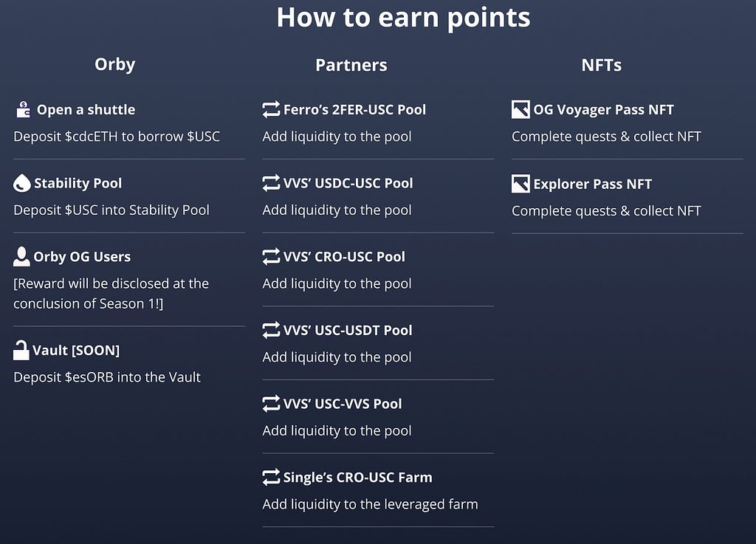This screenshot has width=756, height=544.
Task: Click the image icon beside OG Voyager Pass NFT
Action: click(520, 109)
